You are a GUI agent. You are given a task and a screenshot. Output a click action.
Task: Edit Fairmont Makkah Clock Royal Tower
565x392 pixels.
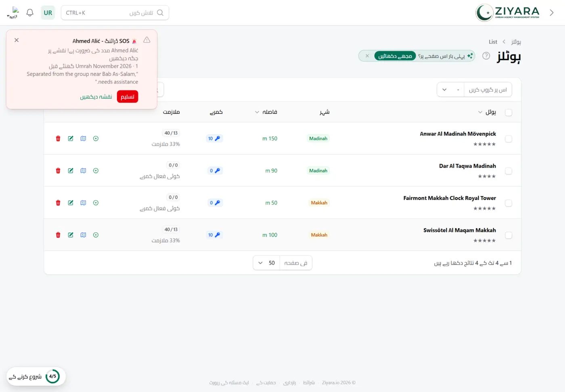tap(71, 203)
